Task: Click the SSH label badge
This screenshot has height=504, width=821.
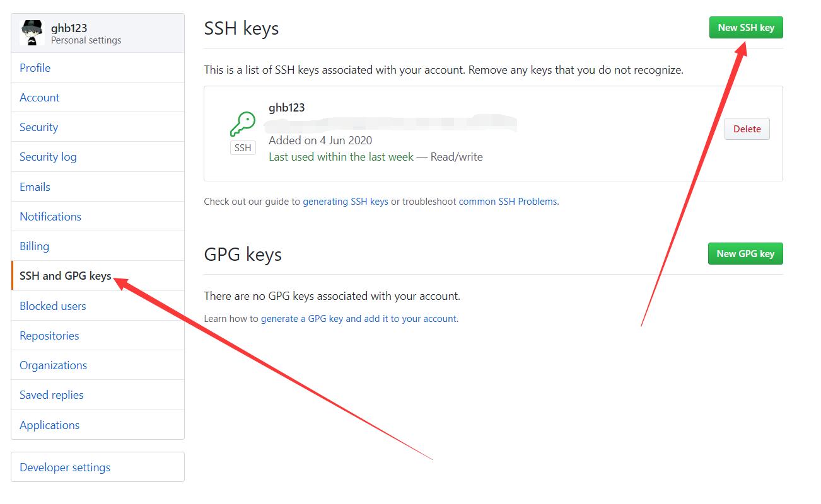Action: click(x=243, y=148)
